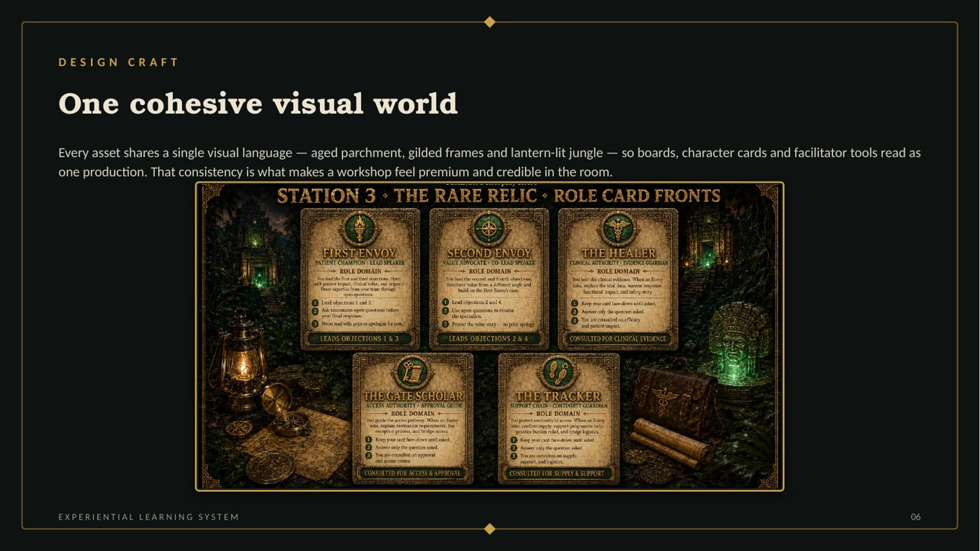Select THE TRACKER card title

coord(558,396)
